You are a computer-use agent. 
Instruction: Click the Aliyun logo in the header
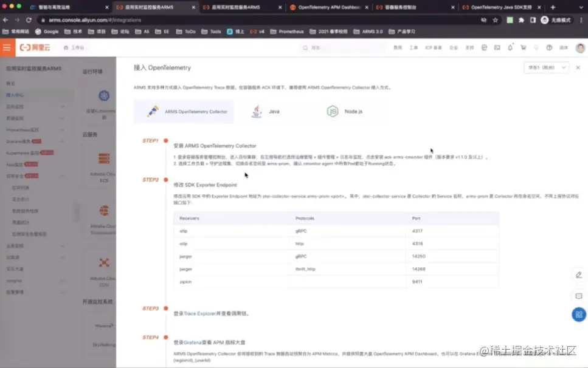coord(35,47)
